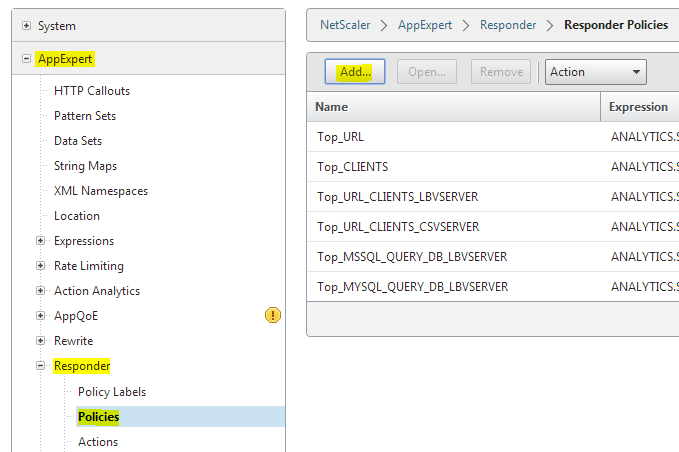
Task: Select Pattern Sets in navigation
Action: (x=85, y=116)
